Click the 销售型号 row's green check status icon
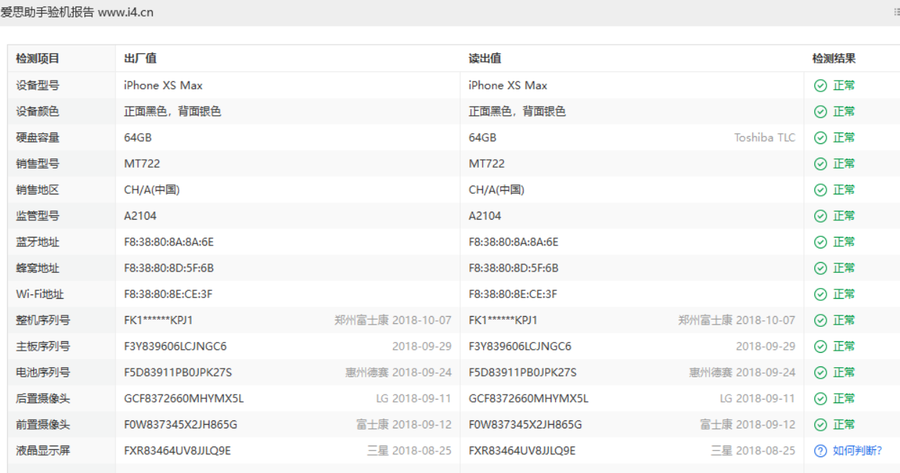 point(820,164)
